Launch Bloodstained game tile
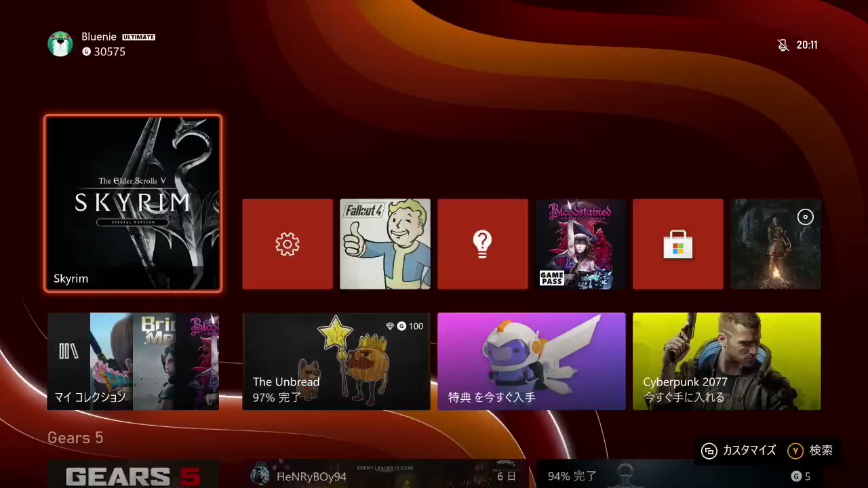Screen dimensions: 868x488 click(x=580, y=244)
